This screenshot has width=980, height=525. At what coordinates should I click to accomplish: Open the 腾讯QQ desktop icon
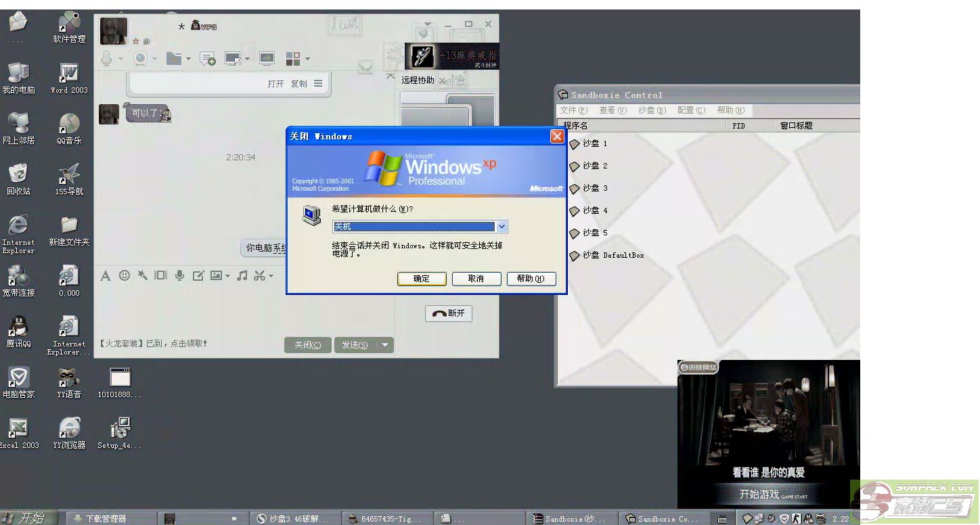pos(18,332)
